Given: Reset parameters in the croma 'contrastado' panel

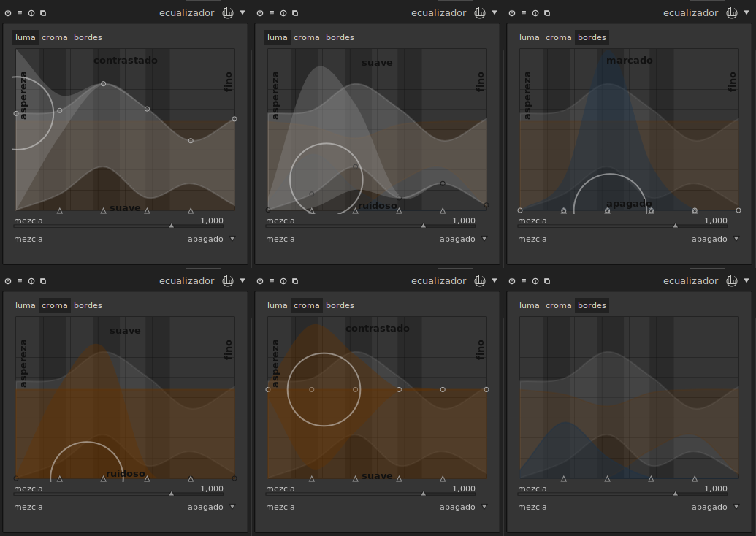Looking at the screenshot, I should click(283, 281).
